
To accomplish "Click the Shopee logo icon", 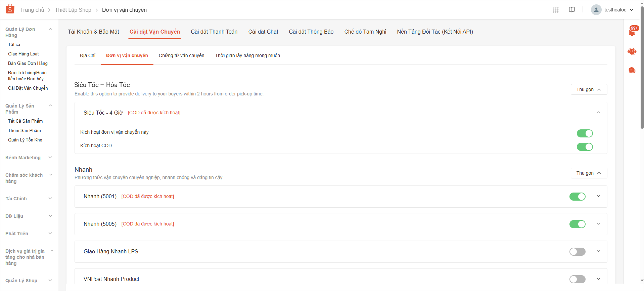I will pos(10,9).
